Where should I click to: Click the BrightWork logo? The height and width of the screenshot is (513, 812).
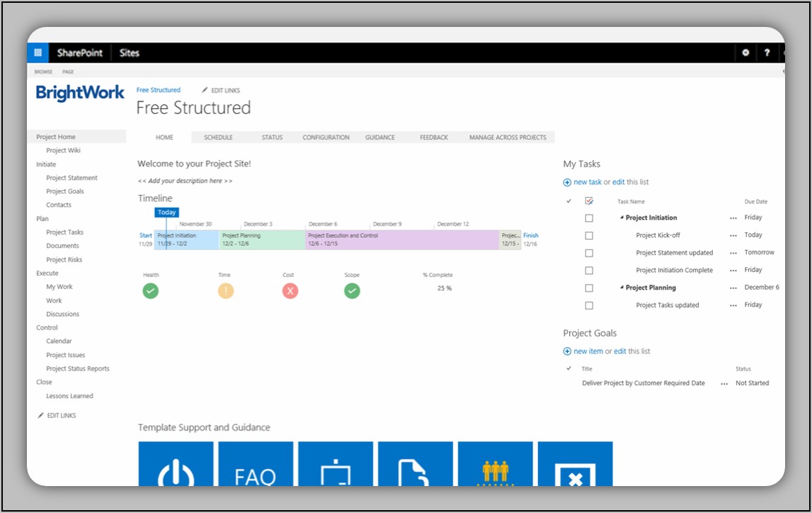(80, 93)
